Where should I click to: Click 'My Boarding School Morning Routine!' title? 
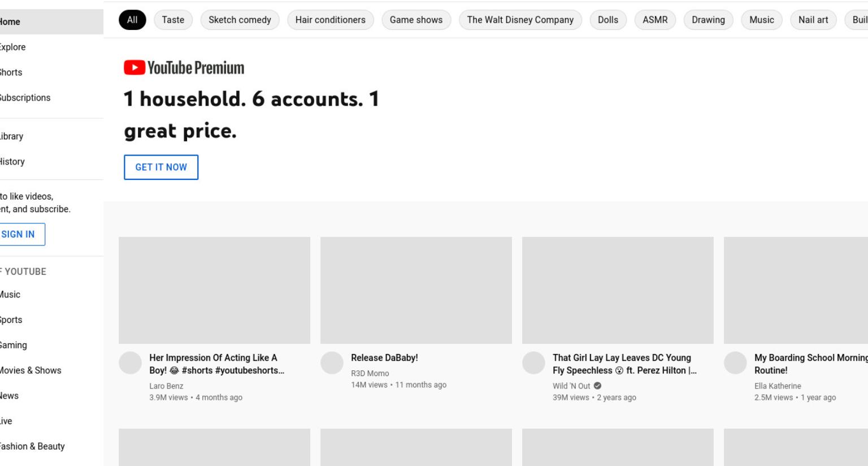click(811, 364)
